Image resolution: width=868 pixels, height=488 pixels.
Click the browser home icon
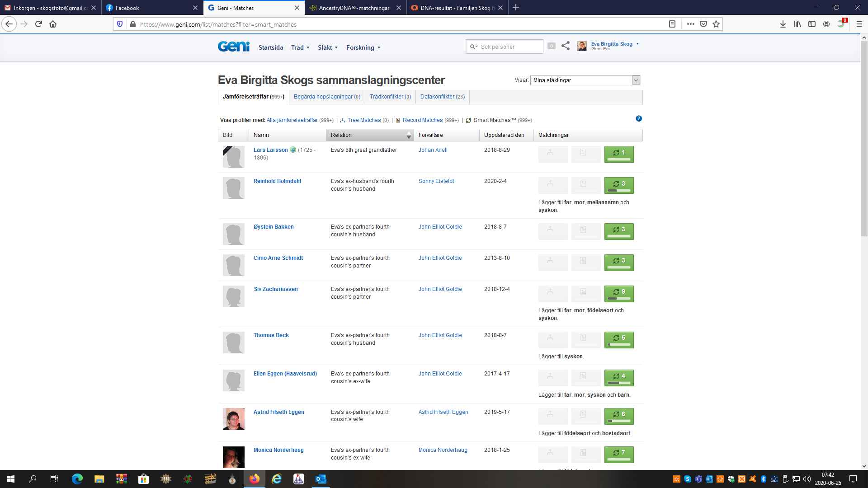tap(53, 24)
